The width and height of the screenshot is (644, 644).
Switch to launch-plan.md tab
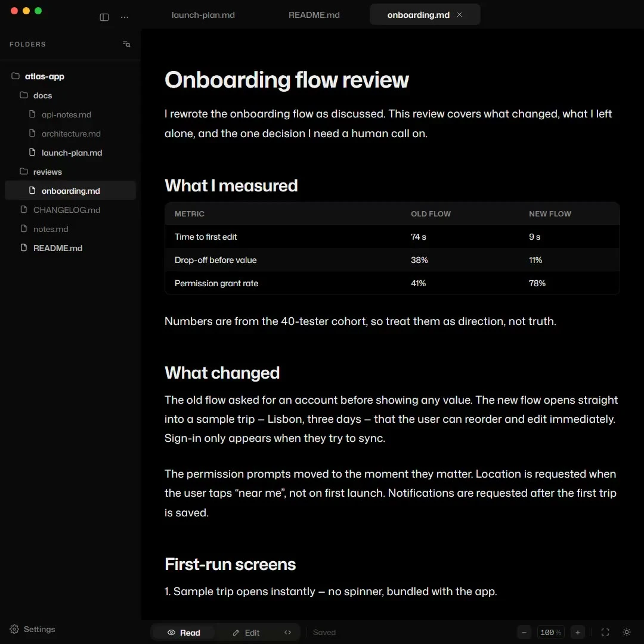pos(203,15)
